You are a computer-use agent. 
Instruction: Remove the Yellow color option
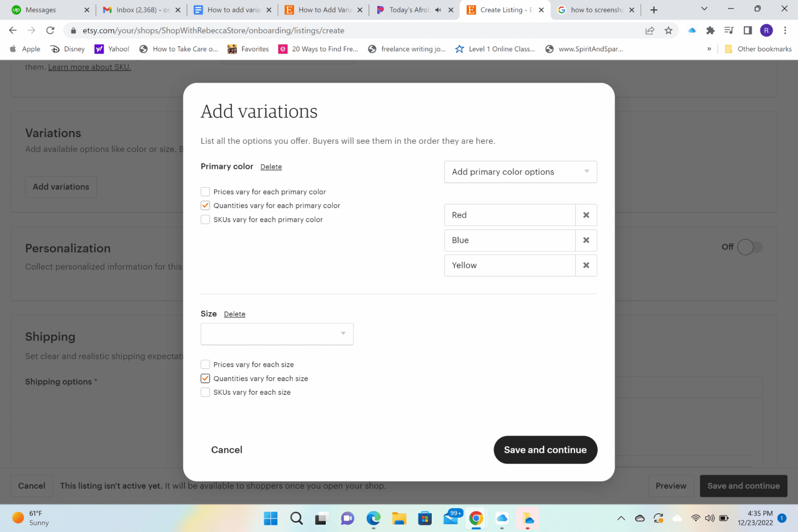pos(586,265)
